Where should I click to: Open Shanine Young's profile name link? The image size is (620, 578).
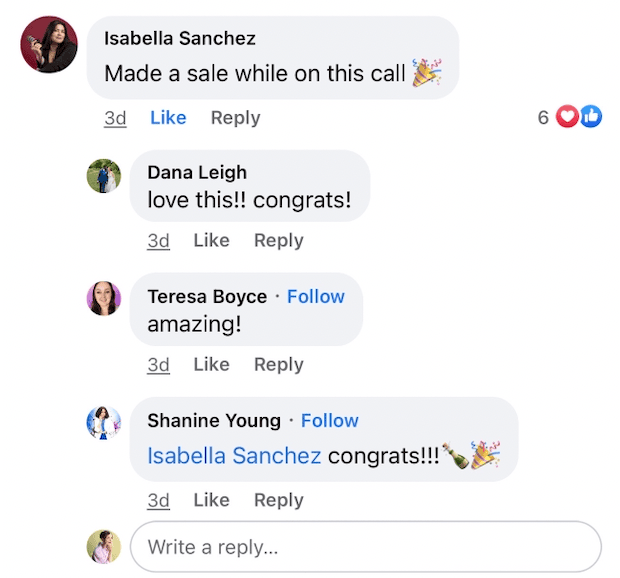click(214, 421)
